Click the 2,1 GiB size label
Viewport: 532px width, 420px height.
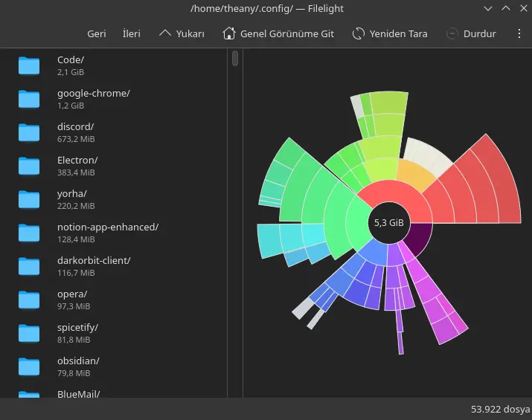[x=71, y=72]
